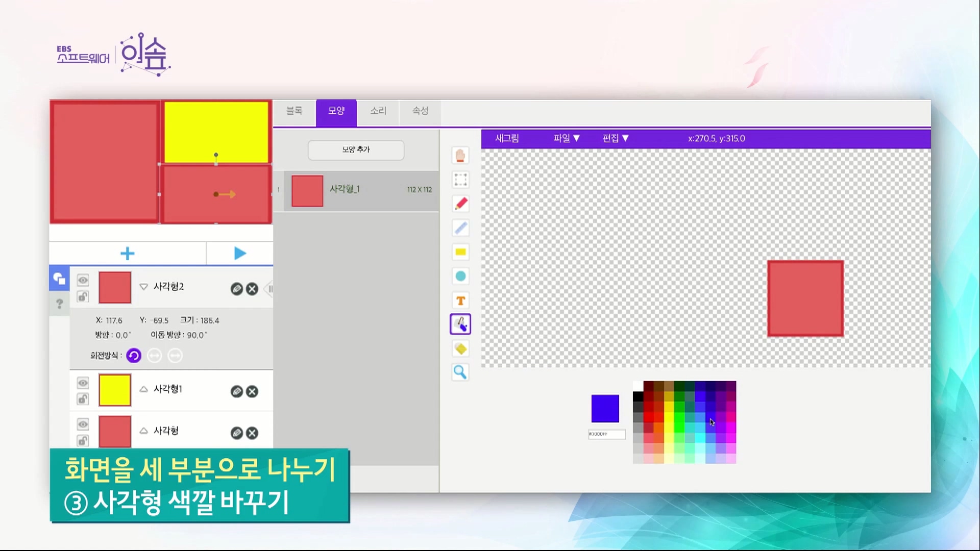This screenshot has height=551, width=980.
Task: Click the X value 117.6
Action: [x=114, y=321]
